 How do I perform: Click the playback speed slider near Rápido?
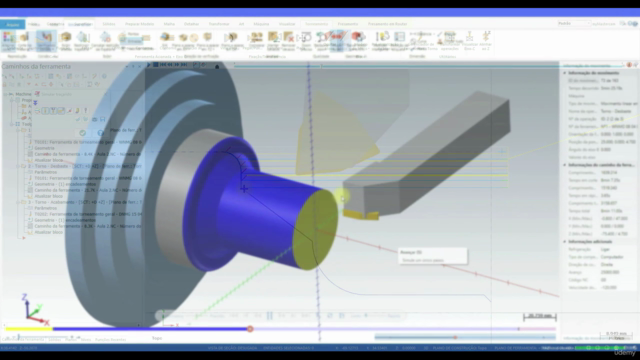(366, 316)
